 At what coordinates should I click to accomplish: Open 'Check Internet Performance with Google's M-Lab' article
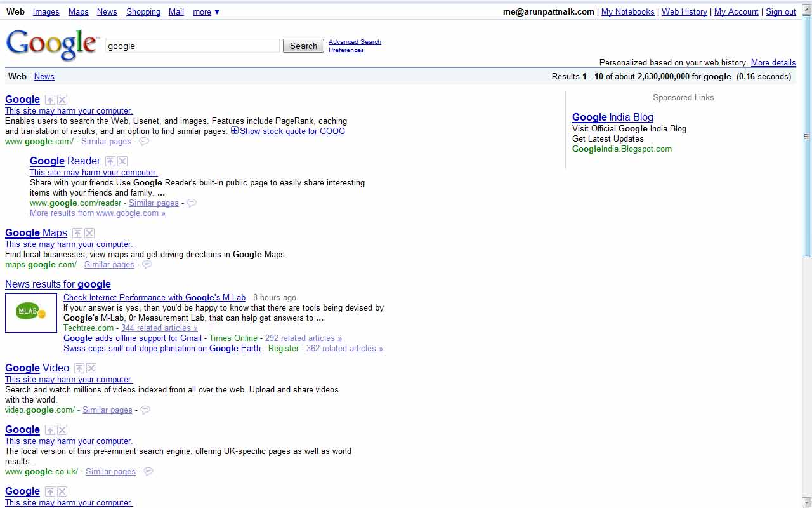tap(154, 298)
